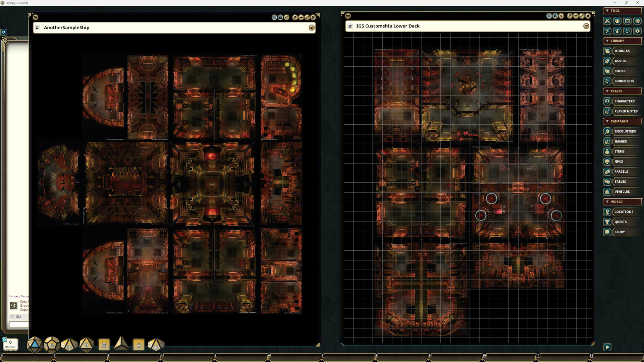Open the plus/minus Modifiers tool icon
The height and width of the screenshot is (362, 644).
607,31
